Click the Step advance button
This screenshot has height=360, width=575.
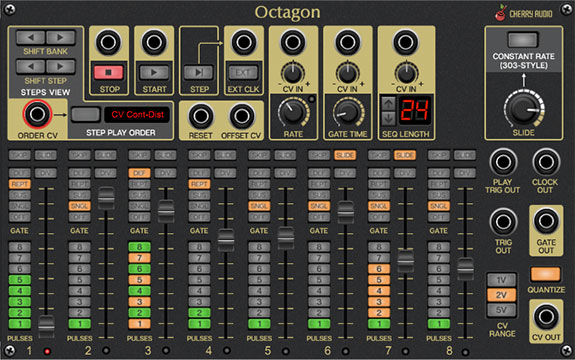[x=198, y=73]
